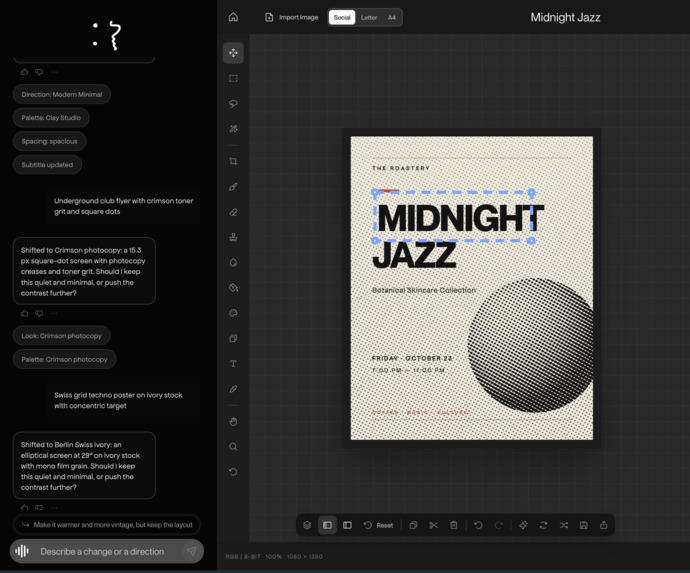Viewport: 690px width, 573px height.
Task: Select the Paint Bucket fill tool
Action: [x=233, y=288]
